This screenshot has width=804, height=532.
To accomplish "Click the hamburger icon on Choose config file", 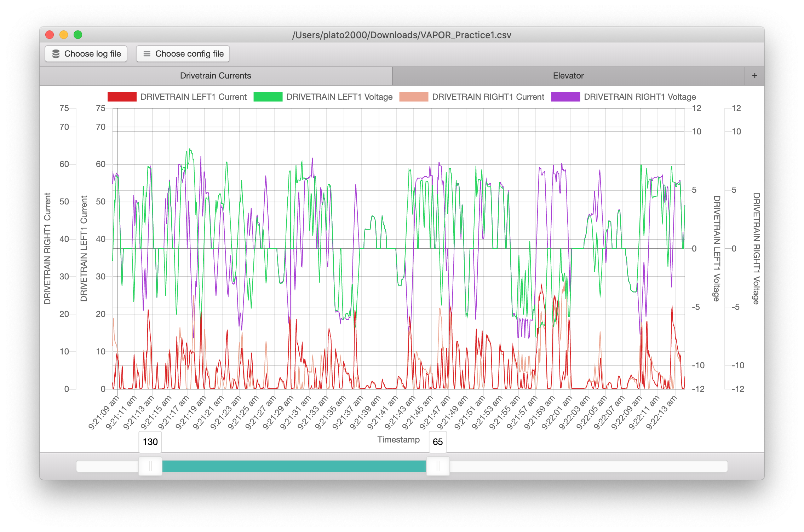I will pos(147,54).
